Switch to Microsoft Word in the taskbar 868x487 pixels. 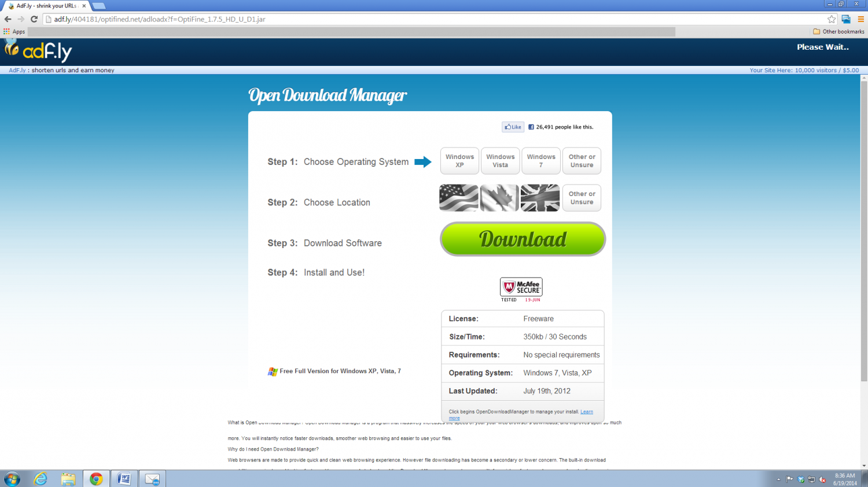(x=124, y=479)
